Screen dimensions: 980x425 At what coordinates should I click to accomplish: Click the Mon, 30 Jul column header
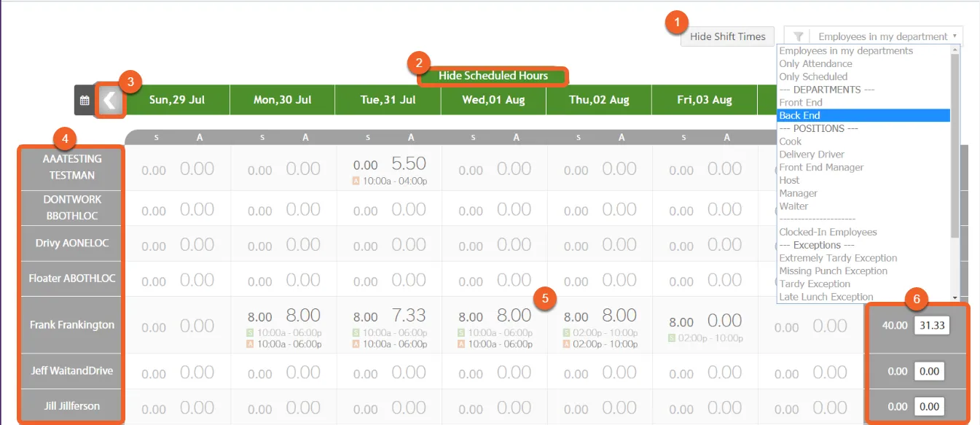[283, 100]
